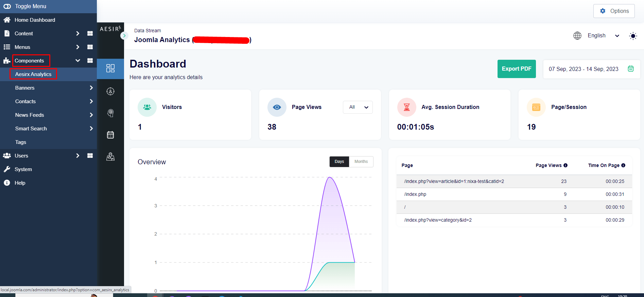Open the date range picker field
Screen dimensions: 644x297
point(592,69)
